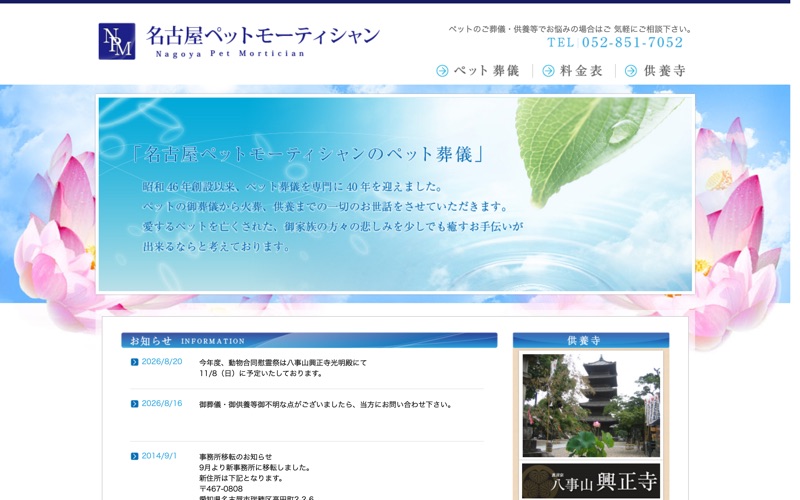Open the ペット葬儀 menu item
Viewport: 800px width, 500px height.
tap(486, 71)
